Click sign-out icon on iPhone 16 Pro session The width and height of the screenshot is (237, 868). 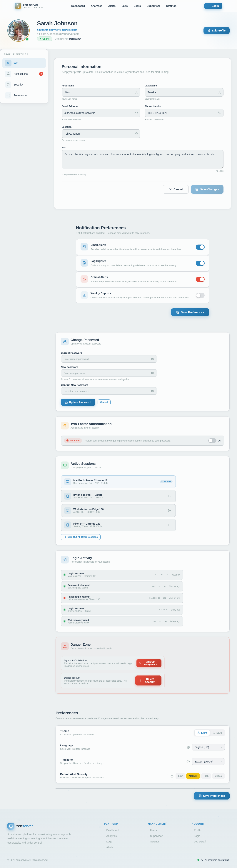(x=169, y=496)
